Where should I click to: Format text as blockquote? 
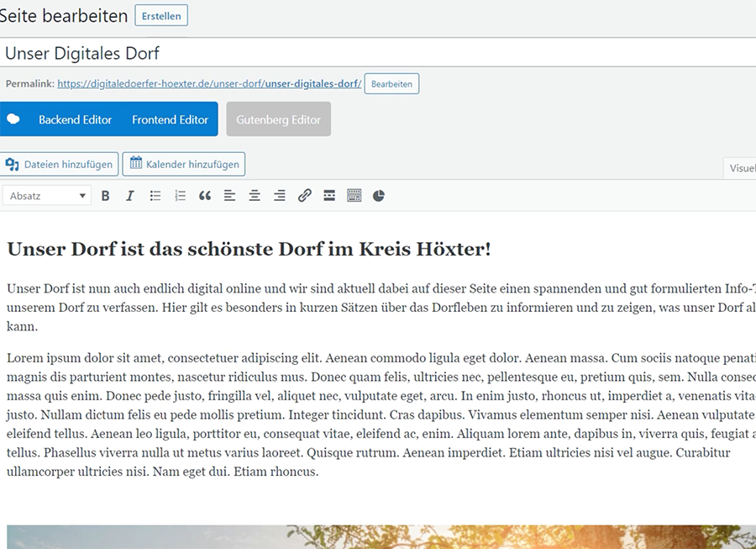pos(205,196)
